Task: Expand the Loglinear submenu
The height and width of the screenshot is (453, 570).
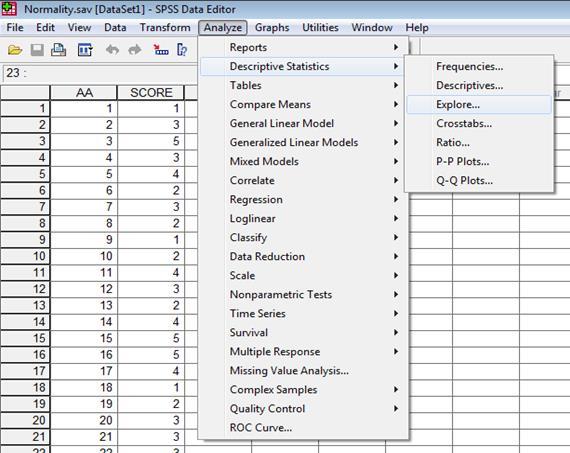Action: [302, 219]
